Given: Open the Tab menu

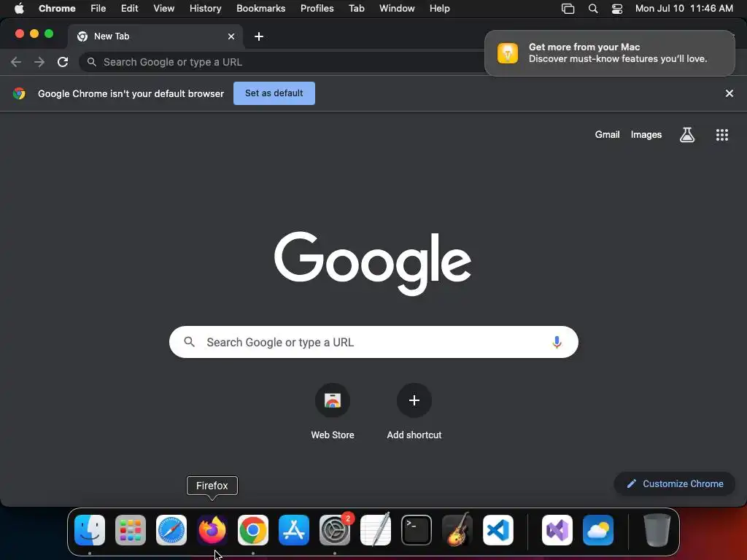Looking at the screenshot, I should 356,9.
